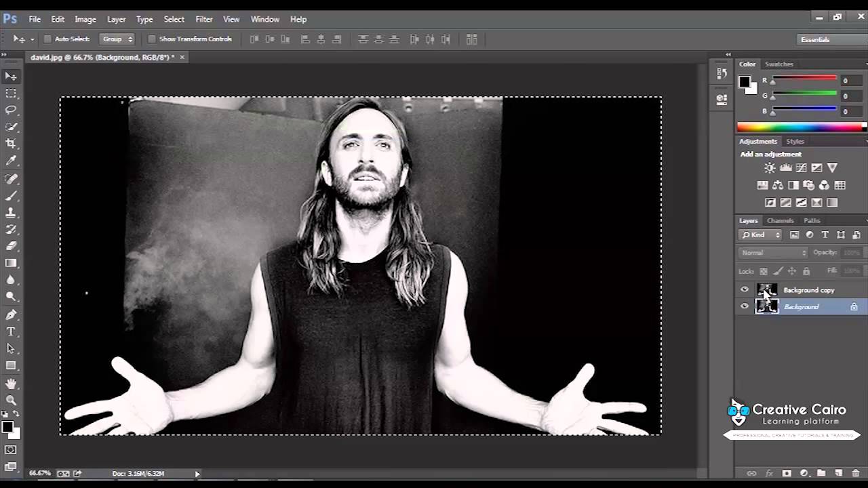
Task: Click the G value input field
Action: point(853,96)
